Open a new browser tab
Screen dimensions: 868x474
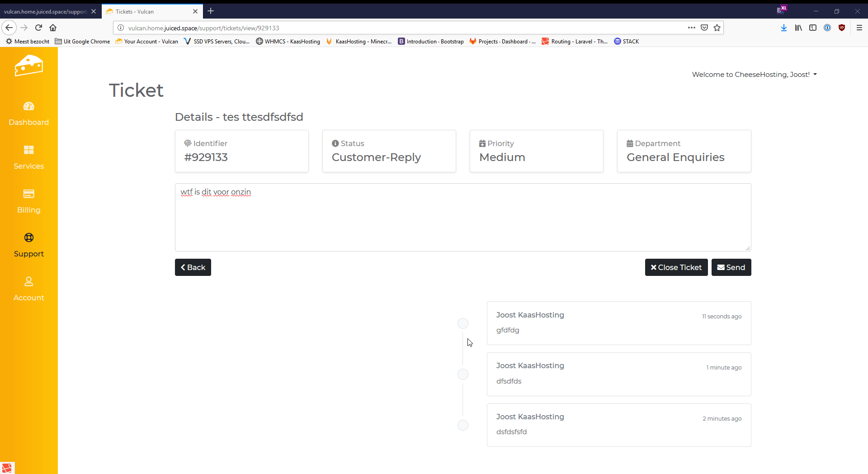click(211, 11)
